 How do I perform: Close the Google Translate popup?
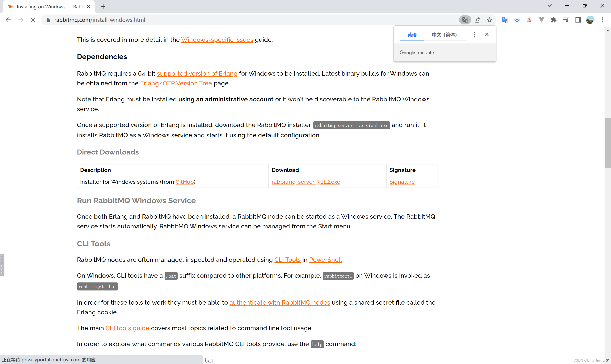tap(487, 34)
